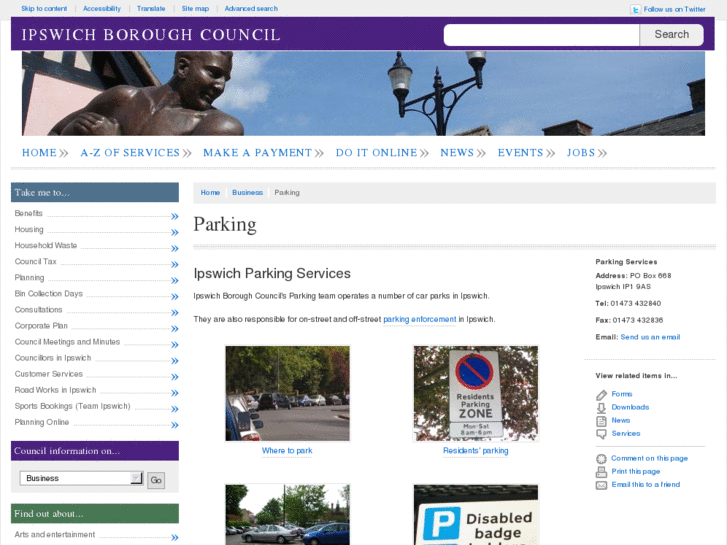The width and height of the screenshot is (727, 545).
Task: Click the Home breadcrumb link
Action: click(210, 192)
